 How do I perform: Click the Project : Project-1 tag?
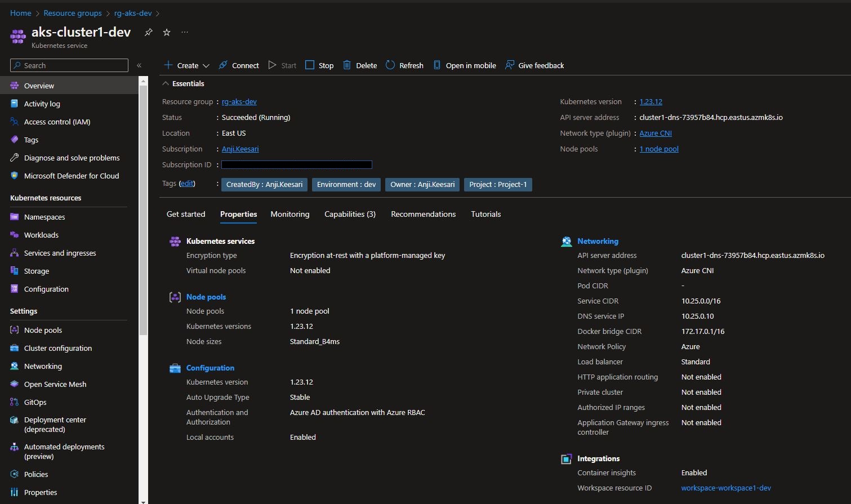point(498,185)
